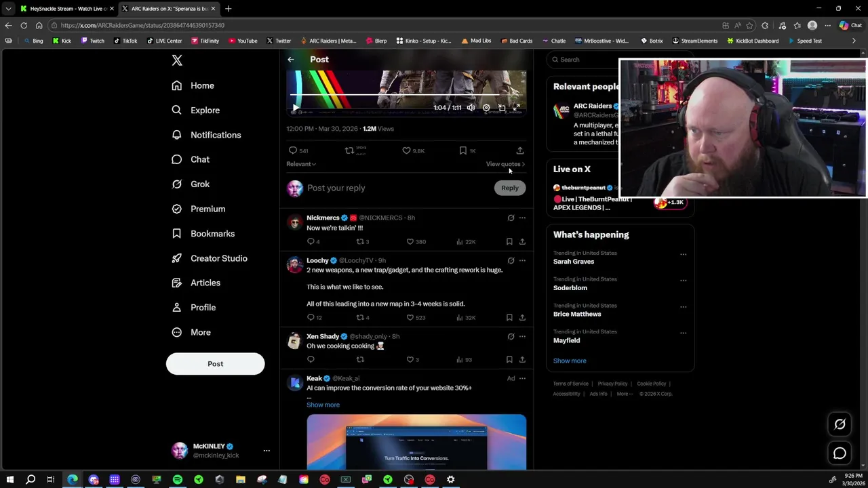Go back with the Post arrow
This screenshot has height=488, width=868.
[291, 60]
